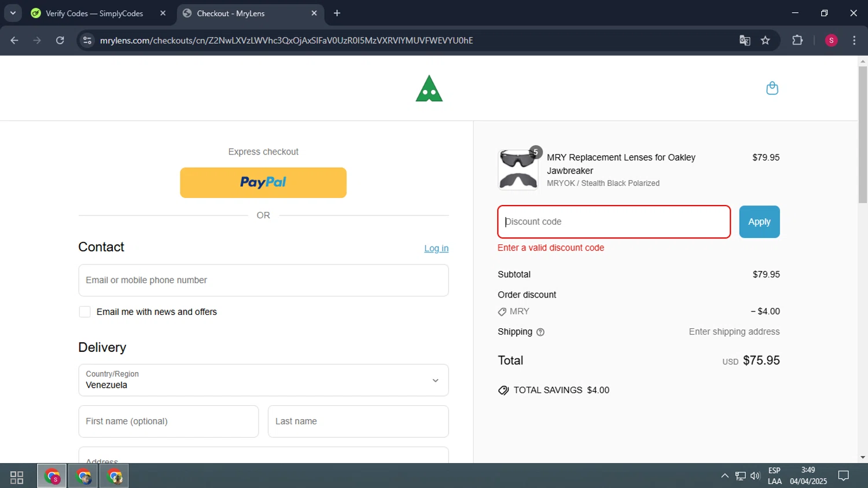Click the order discount amount – $4.00
The width and height of the screenshot is (868, 488).
click(x=765, y=311)
